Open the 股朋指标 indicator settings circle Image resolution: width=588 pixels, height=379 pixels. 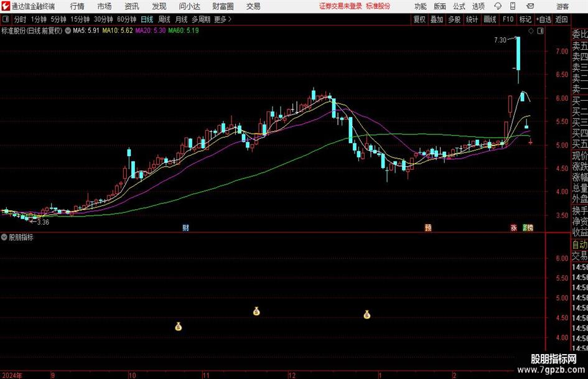click(4, 237)
